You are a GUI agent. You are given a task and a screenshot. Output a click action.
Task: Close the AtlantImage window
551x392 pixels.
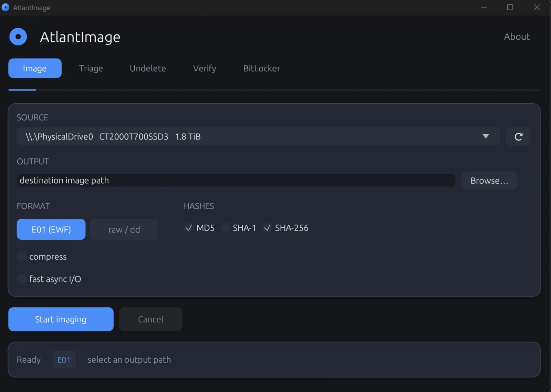[537, 7]
